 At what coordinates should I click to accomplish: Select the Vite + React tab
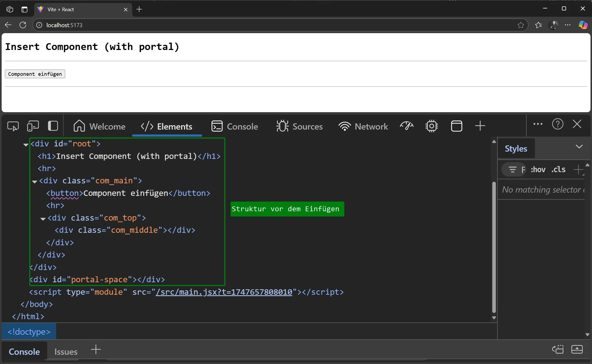(83, 10)
